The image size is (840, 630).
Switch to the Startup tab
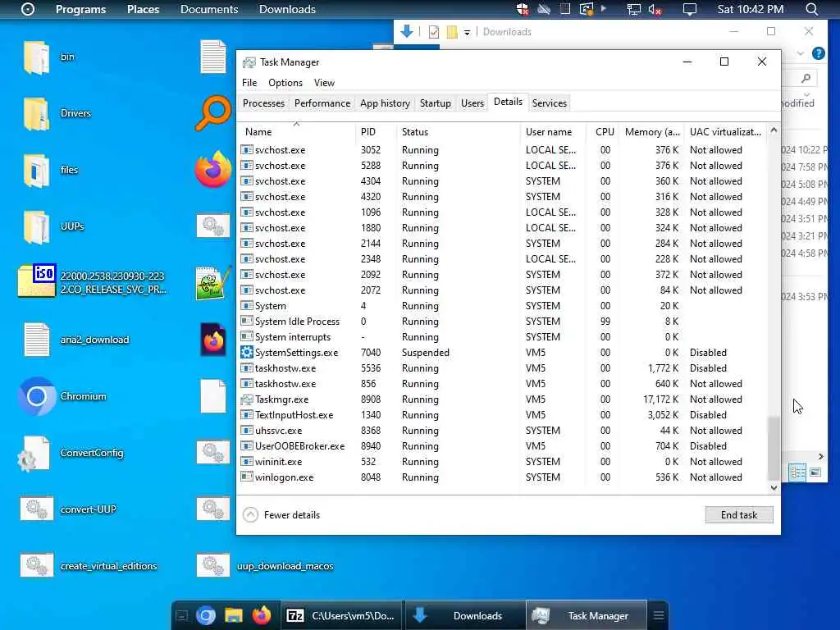[435, 103]
